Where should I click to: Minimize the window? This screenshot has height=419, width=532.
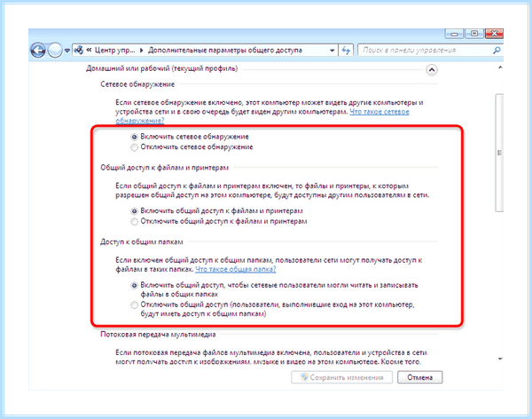454,34
